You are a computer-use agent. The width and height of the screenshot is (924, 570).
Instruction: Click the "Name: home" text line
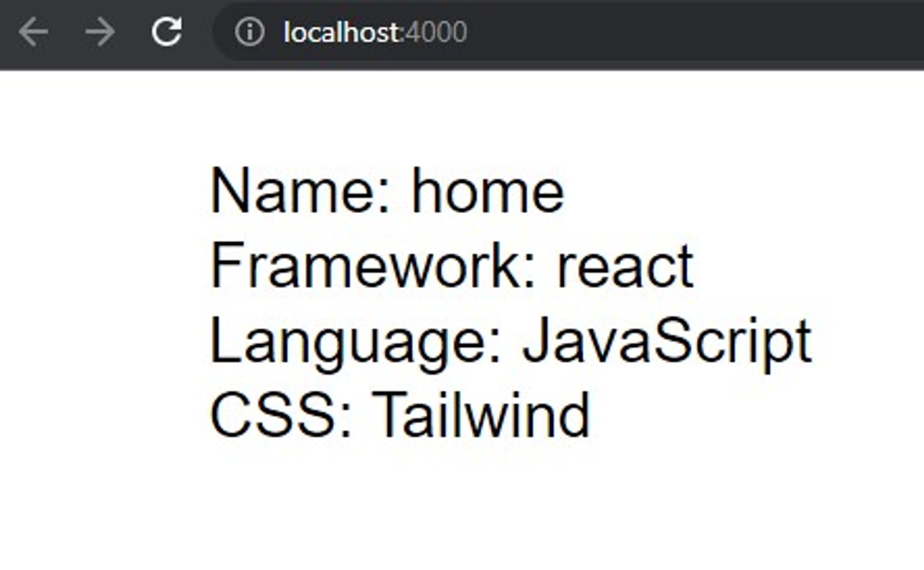[387, 190]
